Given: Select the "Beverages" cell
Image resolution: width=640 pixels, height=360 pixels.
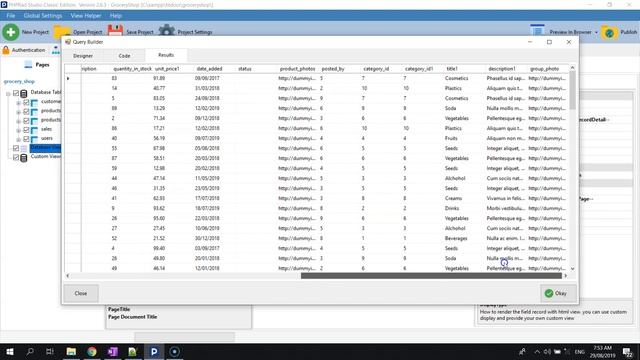Looking at the screenshot, I should [456, 238].
